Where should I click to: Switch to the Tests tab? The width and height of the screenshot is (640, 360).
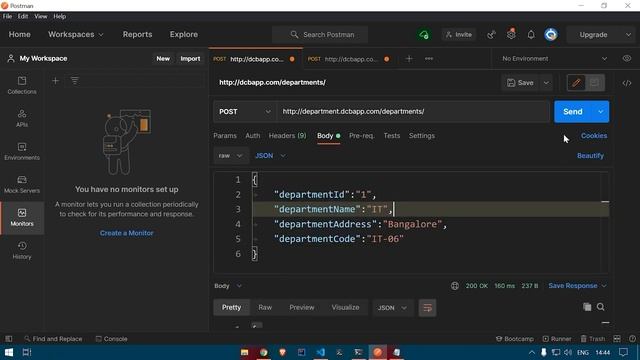tap(392, 136)
